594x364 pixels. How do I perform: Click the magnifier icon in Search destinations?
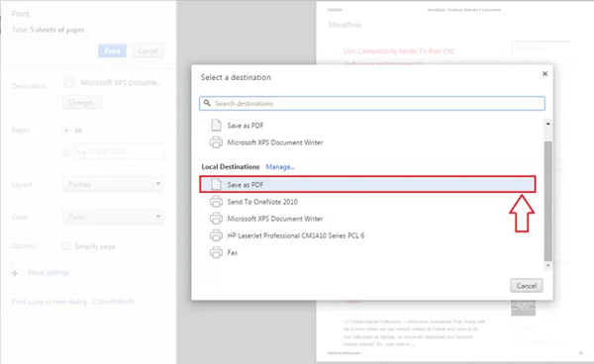[207, 103]
